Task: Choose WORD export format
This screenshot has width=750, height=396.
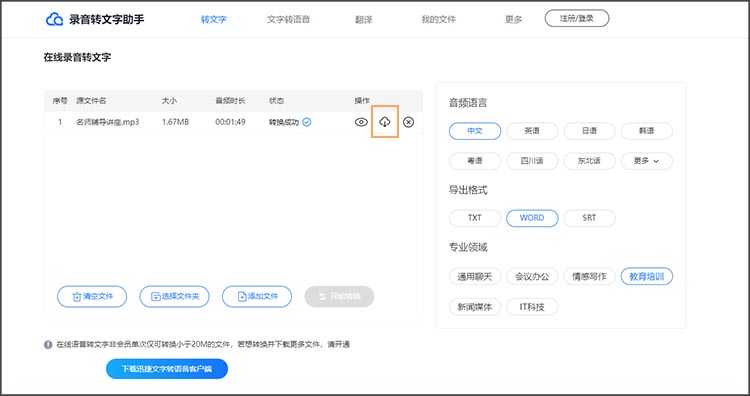Action: pyautogui.click(x=532, y=218)
